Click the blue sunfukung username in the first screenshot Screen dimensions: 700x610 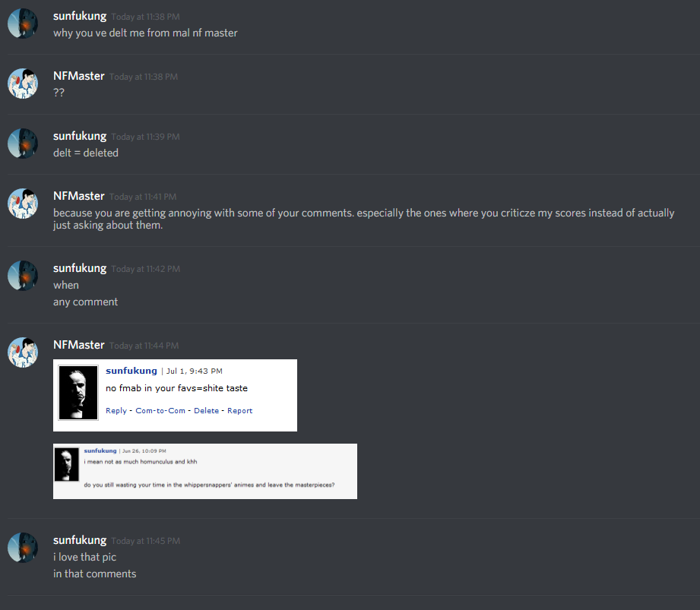tap(131, 371)
